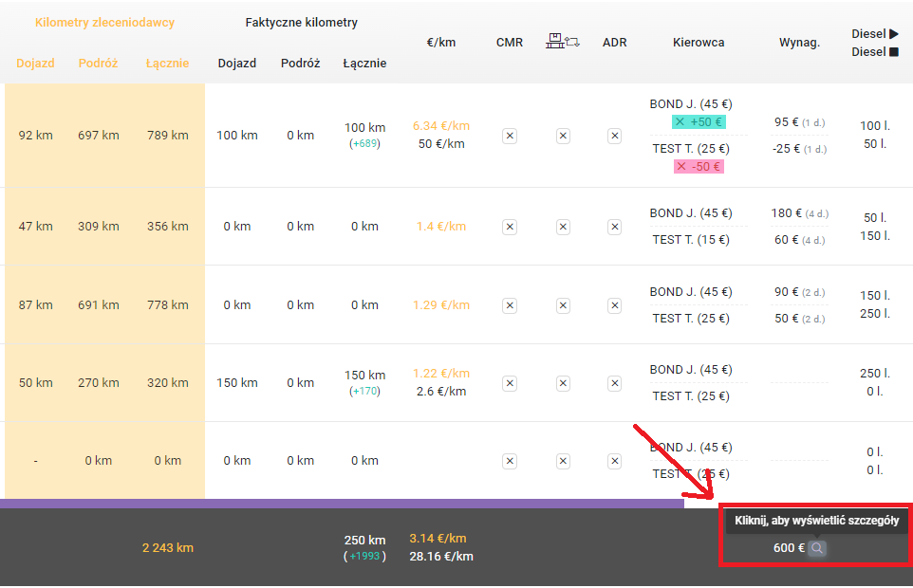Toggle CMR checkbox in the 356 km row

(510, 227)
